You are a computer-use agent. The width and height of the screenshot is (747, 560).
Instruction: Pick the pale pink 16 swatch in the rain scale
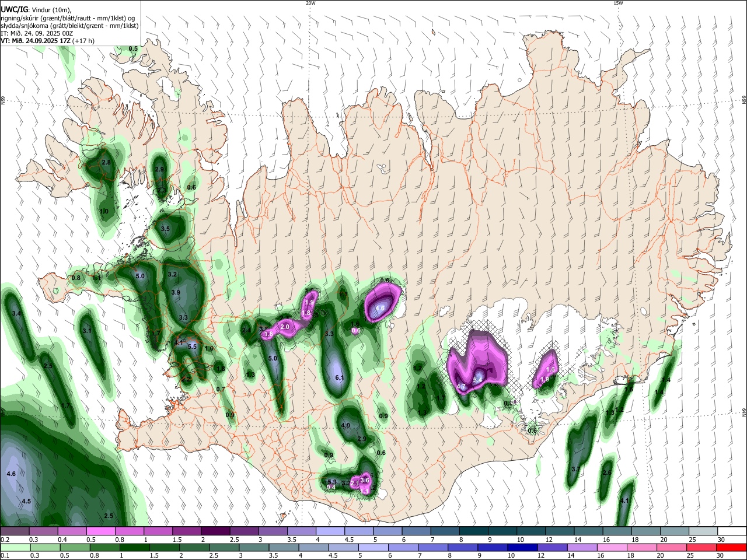coord(612,547)
